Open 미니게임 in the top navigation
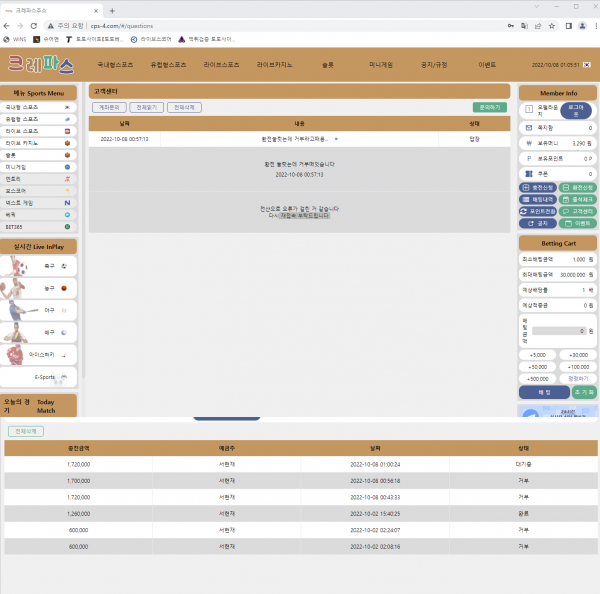This screenshot has height=594, width=600. [380, 64]
